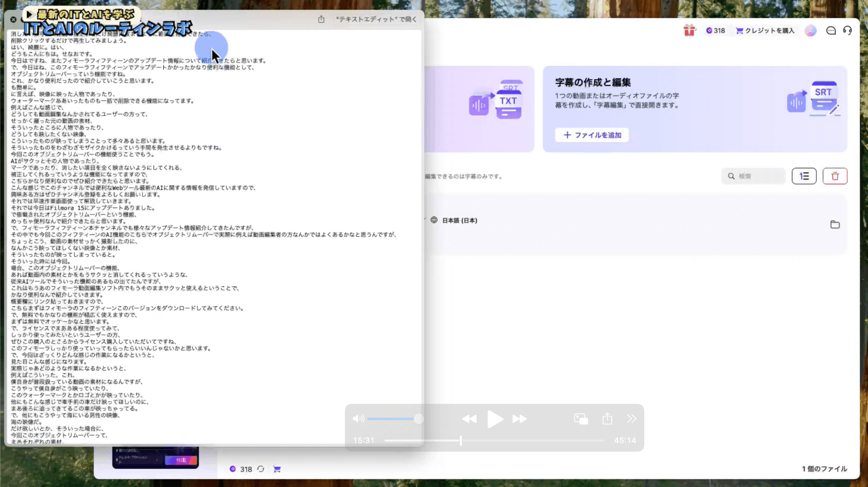Viewport: 868px width, 487px height.
Task: Toggle picture-in-picture mode in video player
Action: point(580,419)
